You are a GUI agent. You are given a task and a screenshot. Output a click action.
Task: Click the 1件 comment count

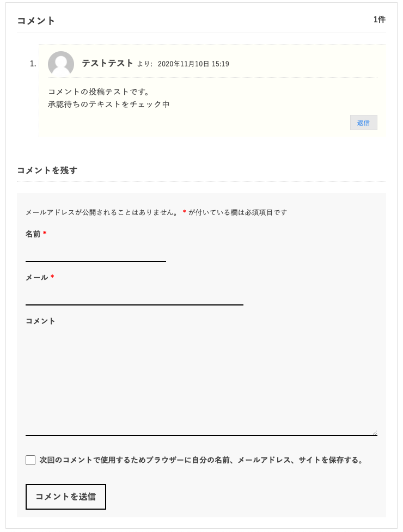pos(379,20)
